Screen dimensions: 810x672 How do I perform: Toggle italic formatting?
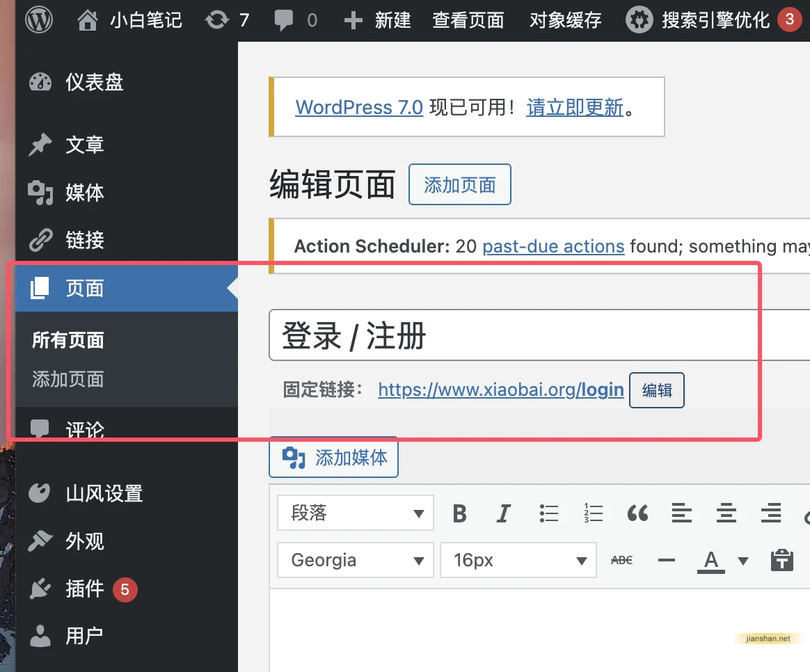coord(504,513)
